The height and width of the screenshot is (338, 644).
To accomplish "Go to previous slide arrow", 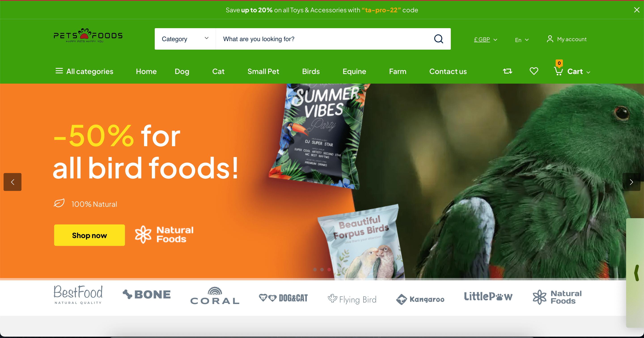I will 13,182.
